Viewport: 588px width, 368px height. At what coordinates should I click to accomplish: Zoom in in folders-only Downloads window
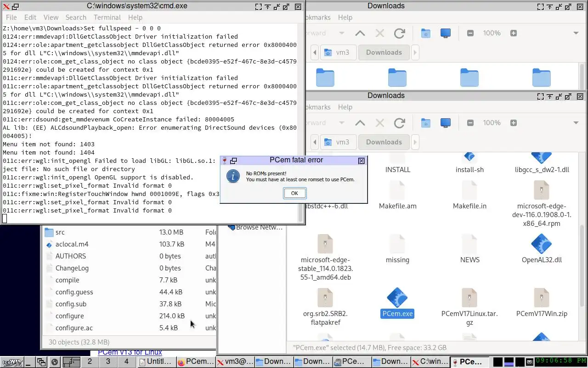pyautogui.click(x=514, y=33)
